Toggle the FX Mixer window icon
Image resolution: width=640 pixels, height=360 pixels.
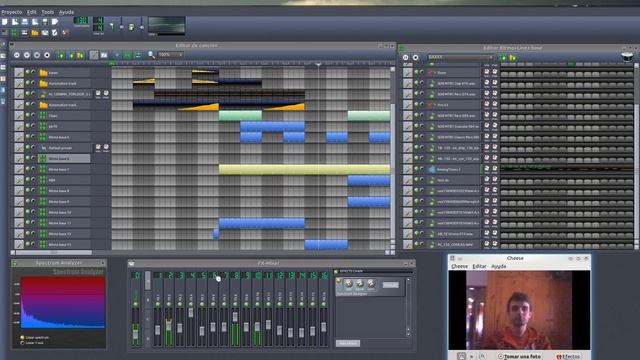[45, 33]
